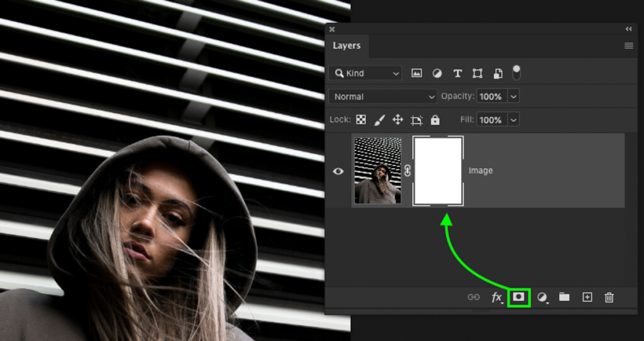Click the link layers icon
The height and width of the screenshot is (341, 644).
point(474,298)
